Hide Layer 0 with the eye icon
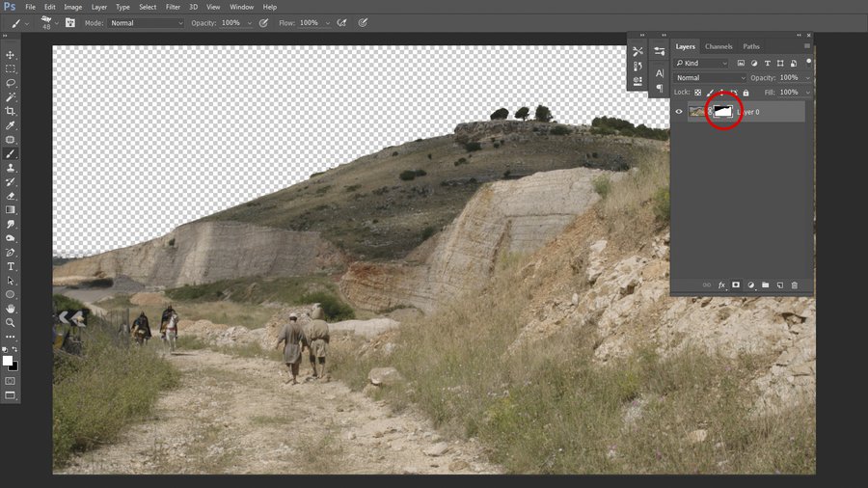 click(x=679, y=112)
